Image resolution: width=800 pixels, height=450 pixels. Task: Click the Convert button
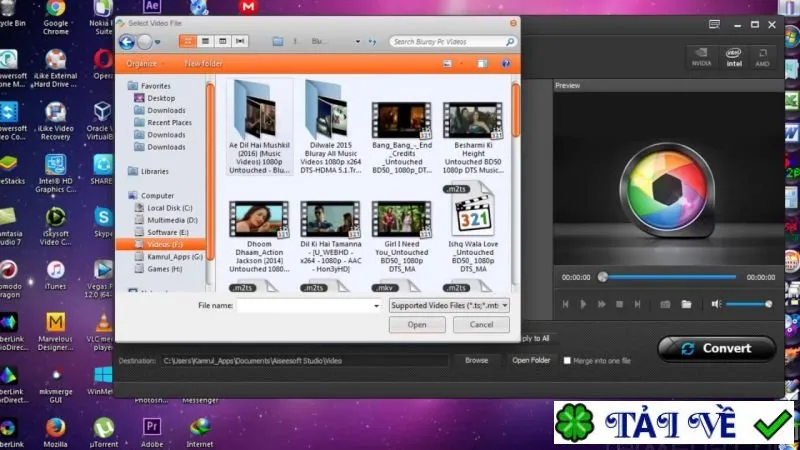(716, 348)
